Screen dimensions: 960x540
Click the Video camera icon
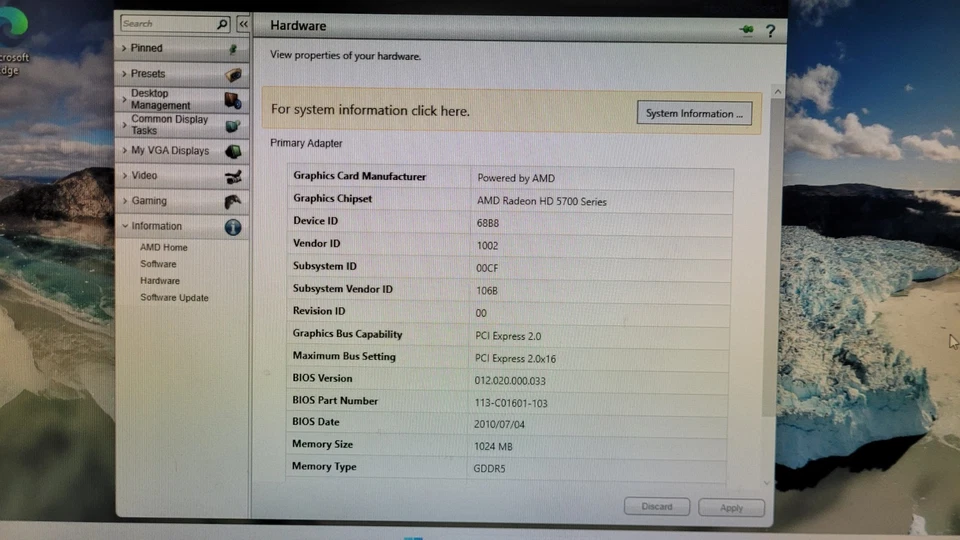pyautogui.click(x=233, y=177)
